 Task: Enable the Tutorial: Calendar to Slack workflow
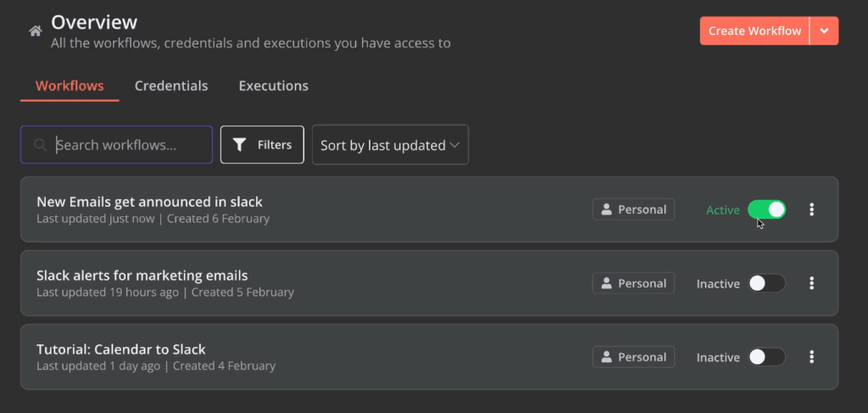[x=766, y=357]
